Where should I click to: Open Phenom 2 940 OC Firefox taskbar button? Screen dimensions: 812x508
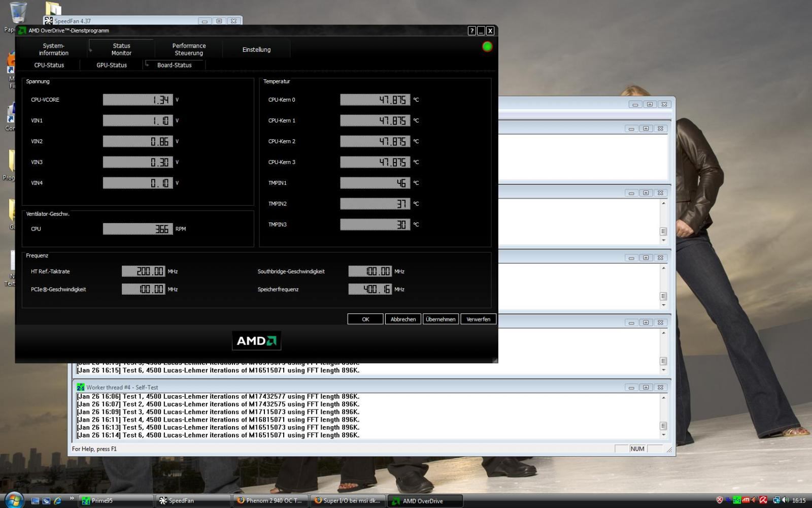pos(270,500)
